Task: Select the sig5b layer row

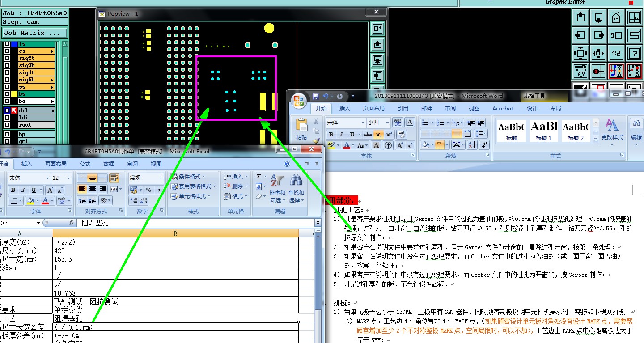Action: (36, 80)
